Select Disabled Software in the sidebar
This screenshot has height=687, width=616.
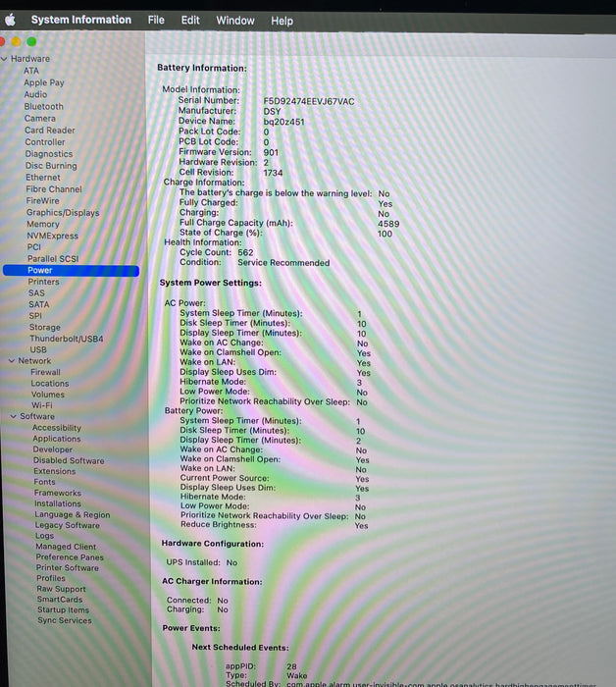click(x=69, y=460)
